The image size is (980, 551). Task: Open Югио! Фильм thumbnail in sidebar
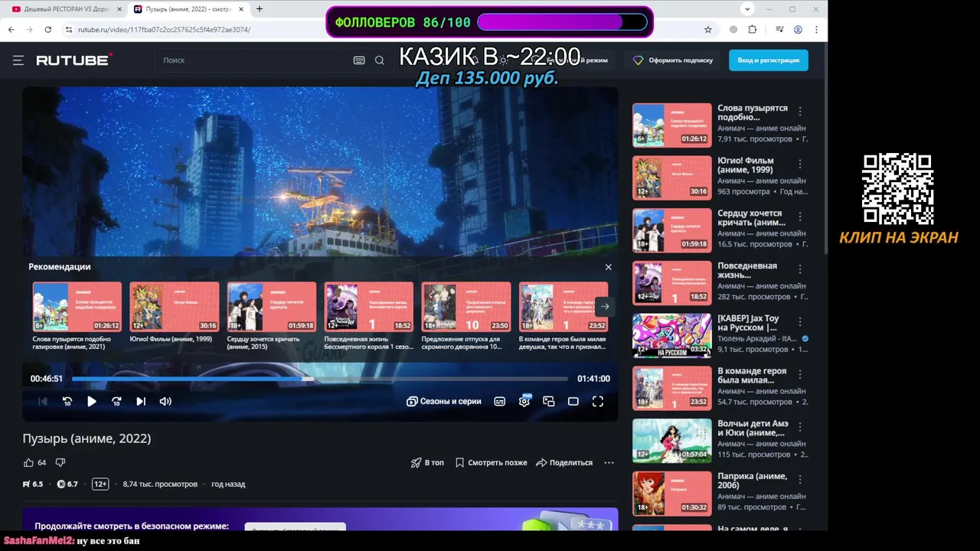click(671, 178)
